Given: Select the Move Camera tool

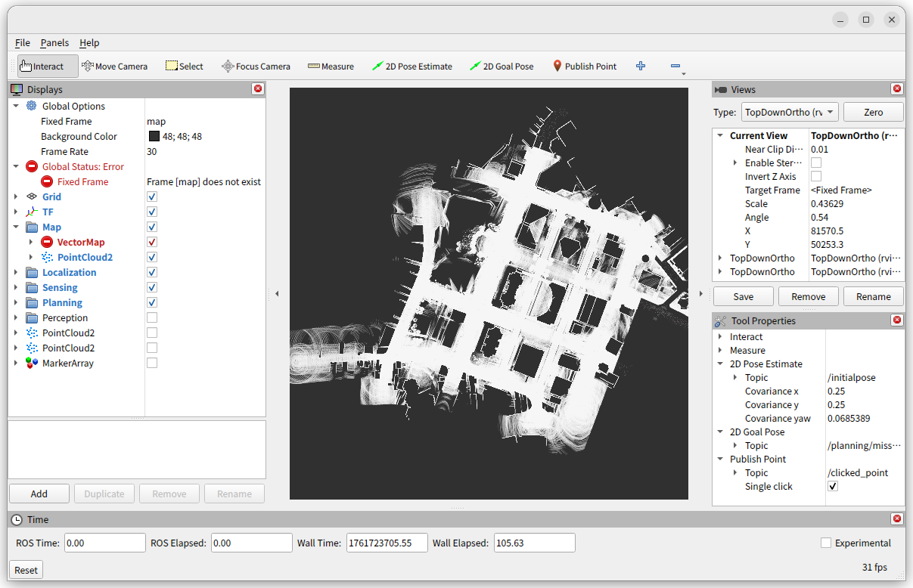Looking at the screenshot, I should tap(114, 67).
